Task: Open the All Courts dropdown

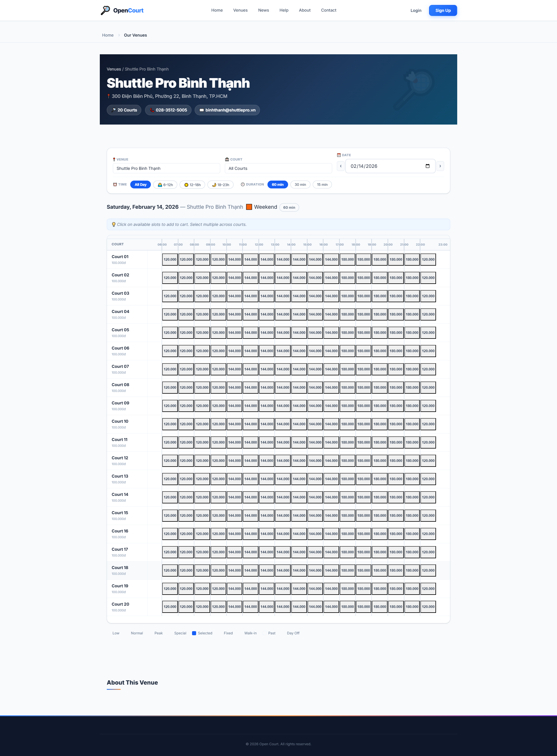Action: pos(278,168)
